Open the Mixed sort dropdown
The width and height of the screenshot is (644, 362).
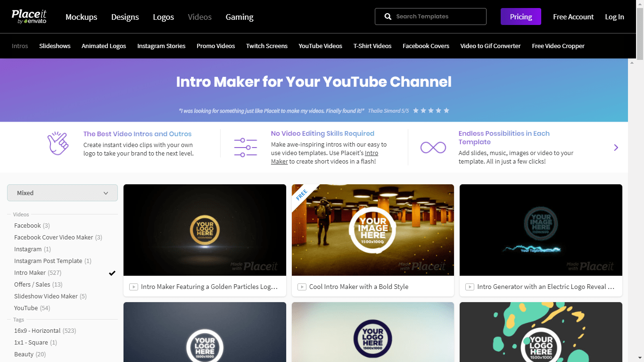[x=62, y=193]
